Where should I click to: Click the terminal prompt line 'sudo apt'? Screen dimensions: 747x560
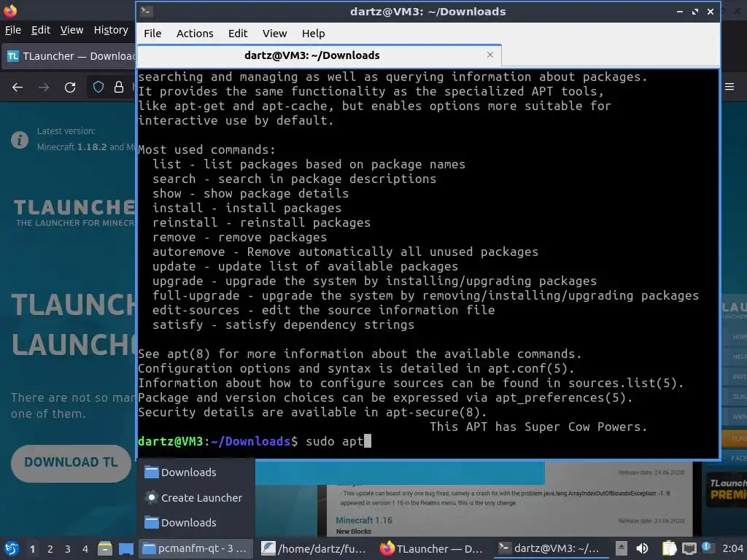coord(254,441)
